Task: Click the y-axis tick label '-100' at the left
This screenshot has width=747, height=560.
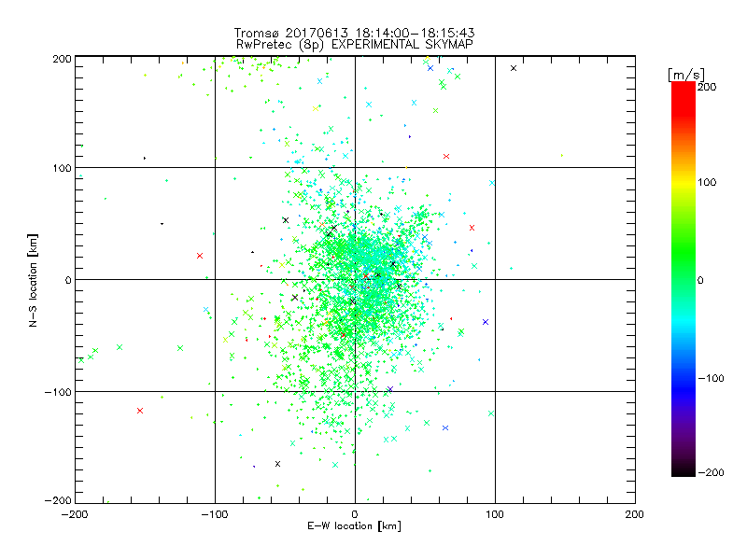Action: coord(58,392)
